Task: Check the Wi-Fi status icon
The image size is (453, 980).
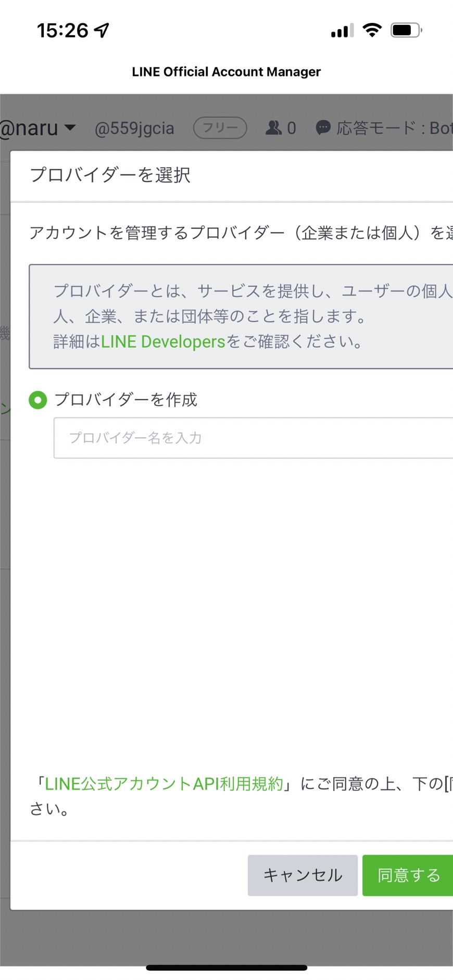Action: (x=372, y=30)
